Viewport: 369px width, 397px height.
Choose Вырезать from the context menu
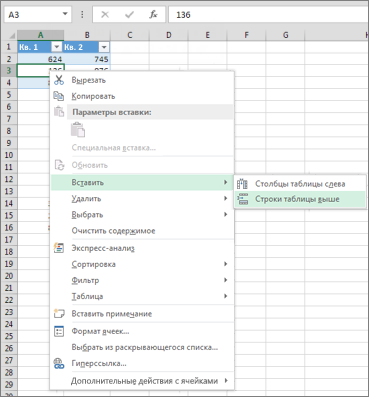coord(142,80)
